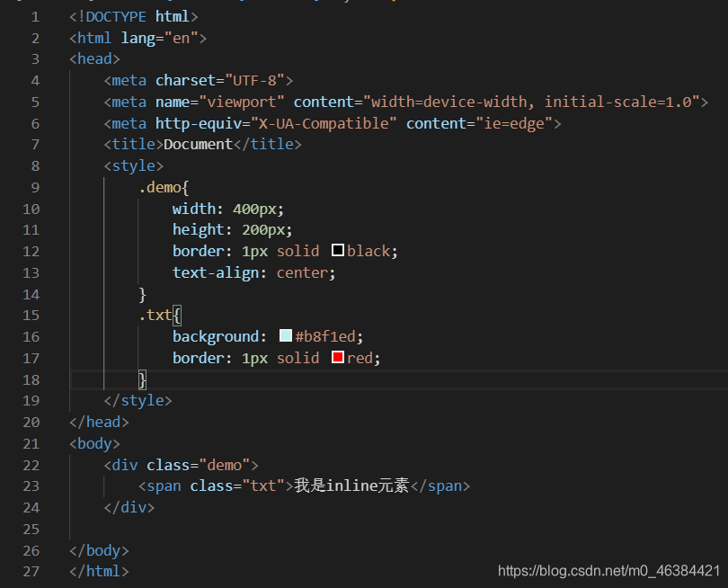Click the red color swatch in .txt border
The height and width of the screenshot is (588, 728).
[338, 358]
